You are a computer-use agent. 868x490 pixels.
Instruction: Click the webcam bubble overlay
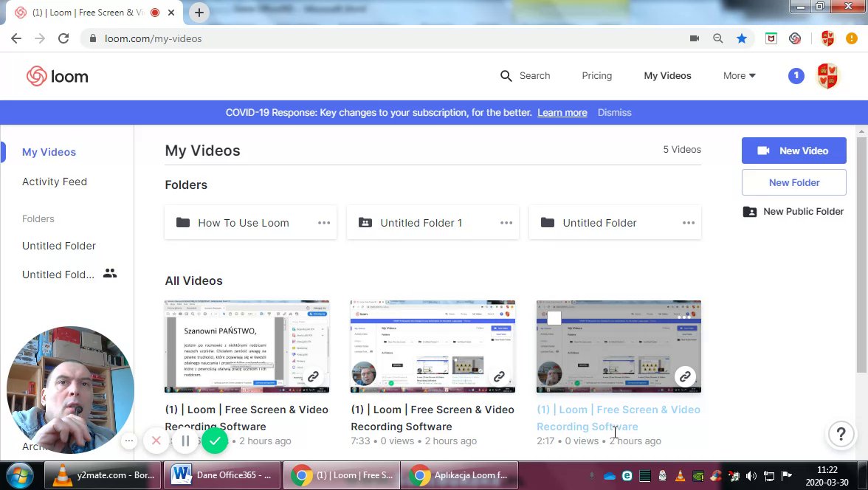click(x=69, y=390)
